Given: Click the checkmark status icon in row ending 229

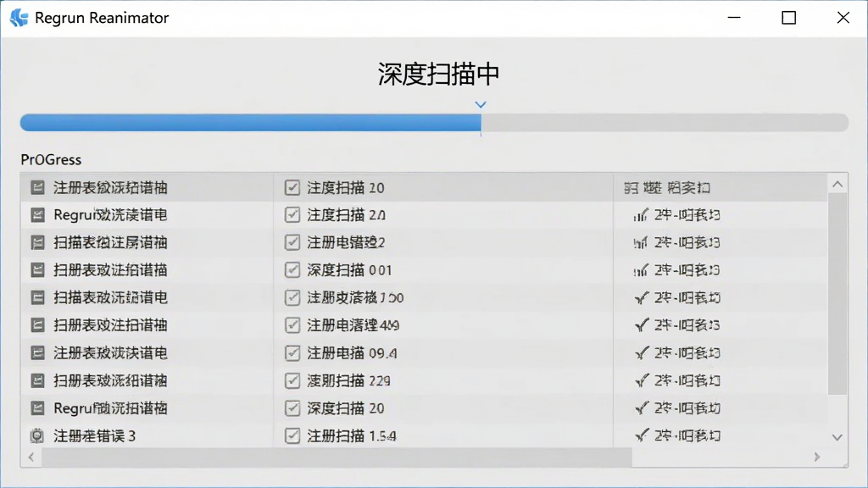Looking at the screenshot, I should pyautogui.click(x=641, y=380).
